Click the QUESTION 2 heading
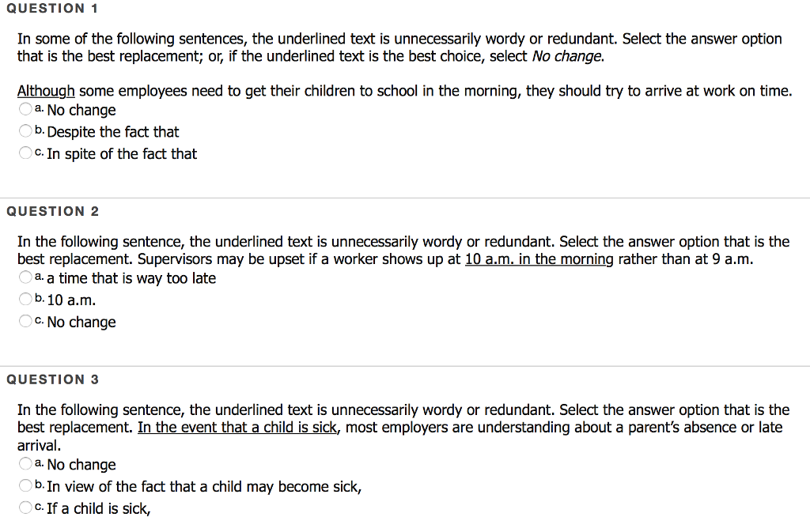 pyautogui.click(x=52, y=211)
